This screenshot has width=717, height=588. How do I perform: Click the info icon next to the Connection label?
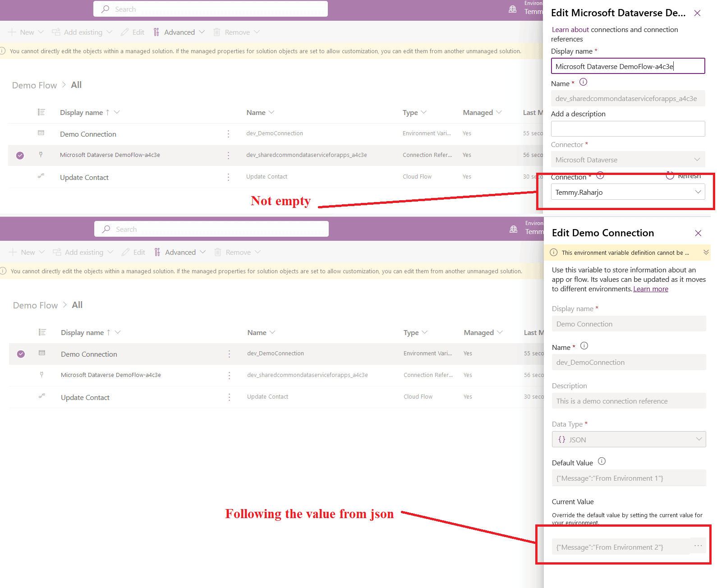600,176
